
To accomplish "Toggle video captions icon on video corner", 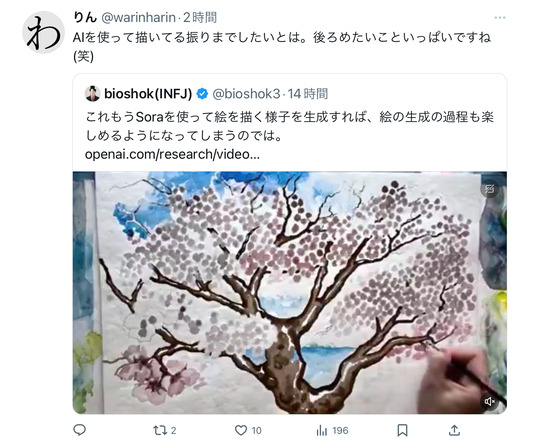I will click(x=489, y=189).
